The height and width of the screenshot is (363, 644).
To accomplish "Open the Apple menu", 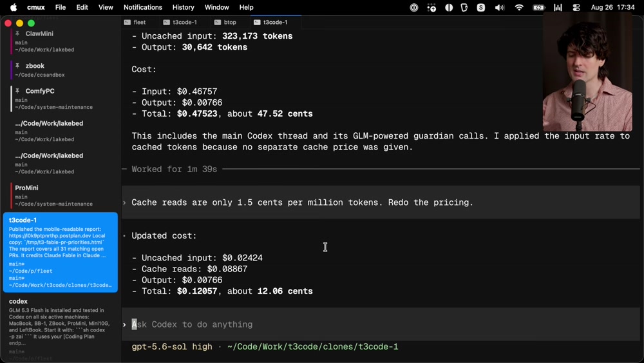I will [13, 7].
